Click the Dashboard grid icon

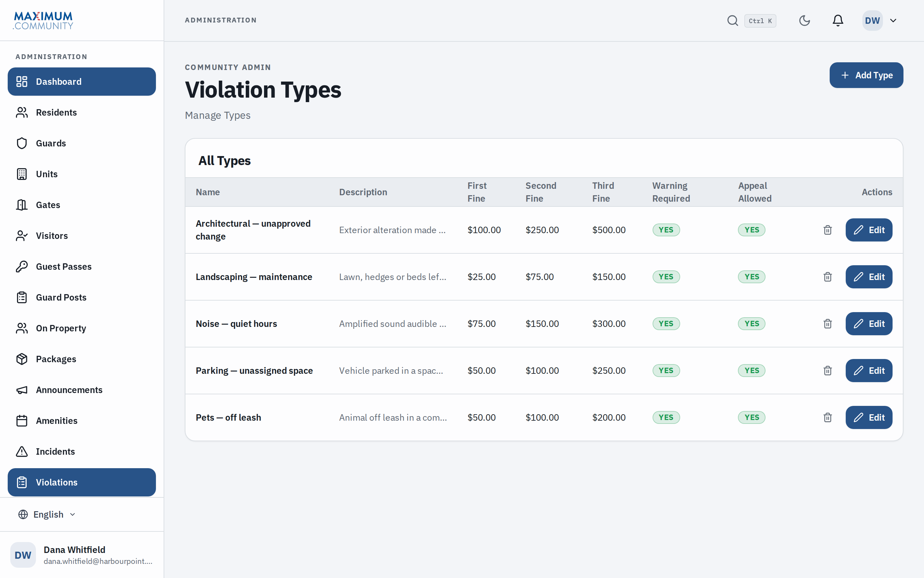point(22,82)
